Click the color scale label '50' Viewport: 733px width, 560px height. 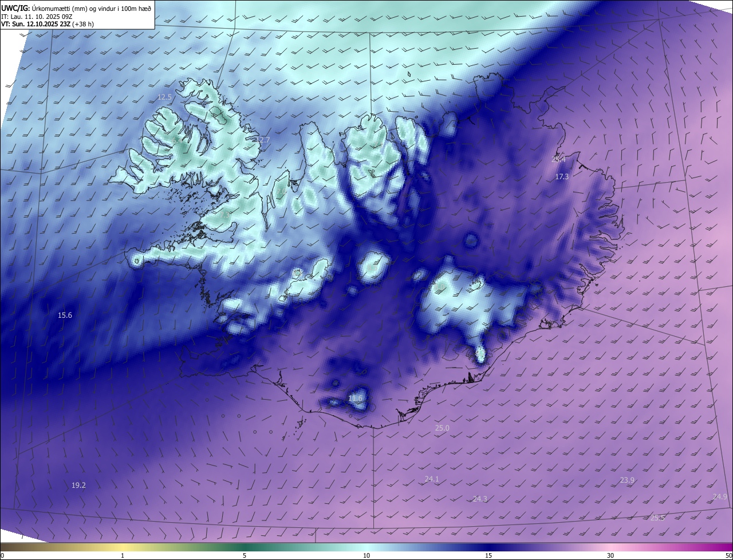click(x=728, y=556)
